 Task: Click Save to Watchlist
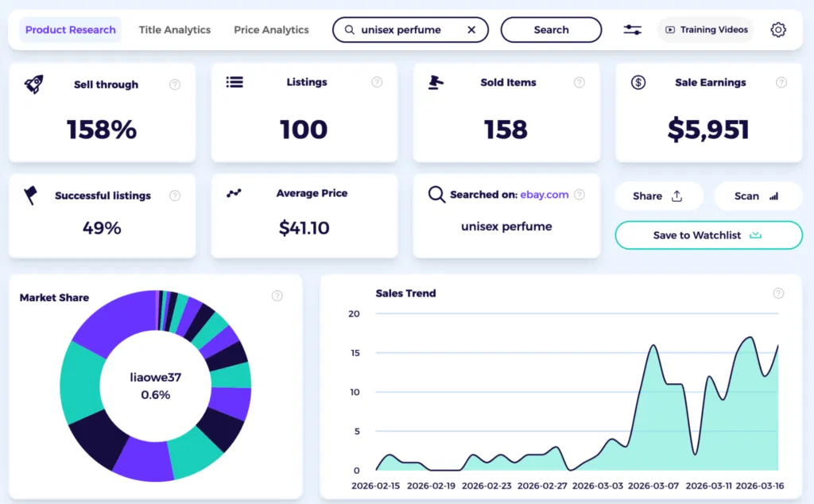coord(707,235)
